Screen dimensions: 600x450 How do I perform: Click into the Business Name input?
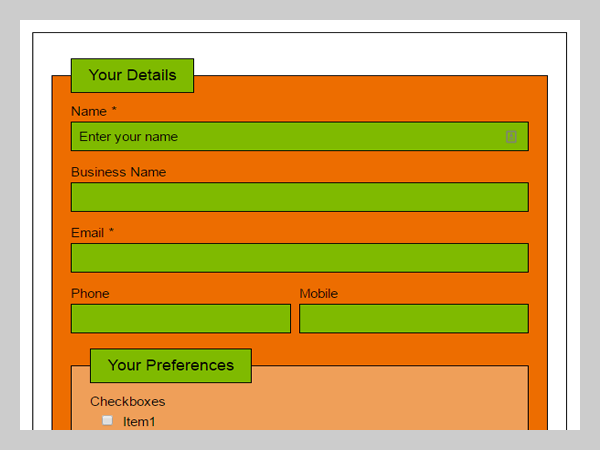(x=299, y=197)
